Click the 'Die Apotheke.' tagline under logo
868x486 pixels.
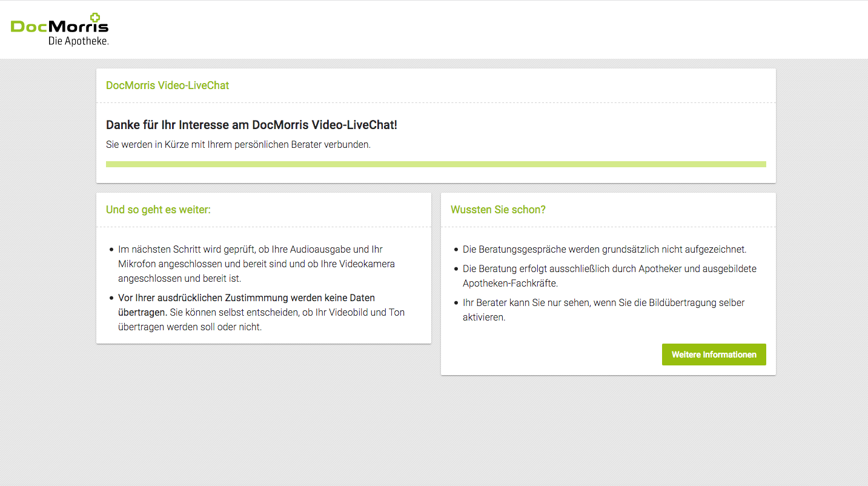click(x=78, y=41)
